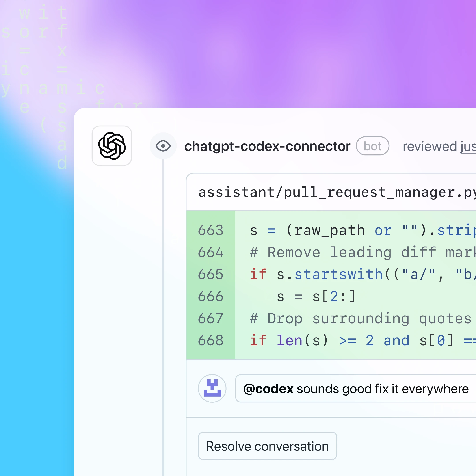This screenshot has height=476, width=476.
Task: Select line number 667 in the diff
Action: (211, 318)
